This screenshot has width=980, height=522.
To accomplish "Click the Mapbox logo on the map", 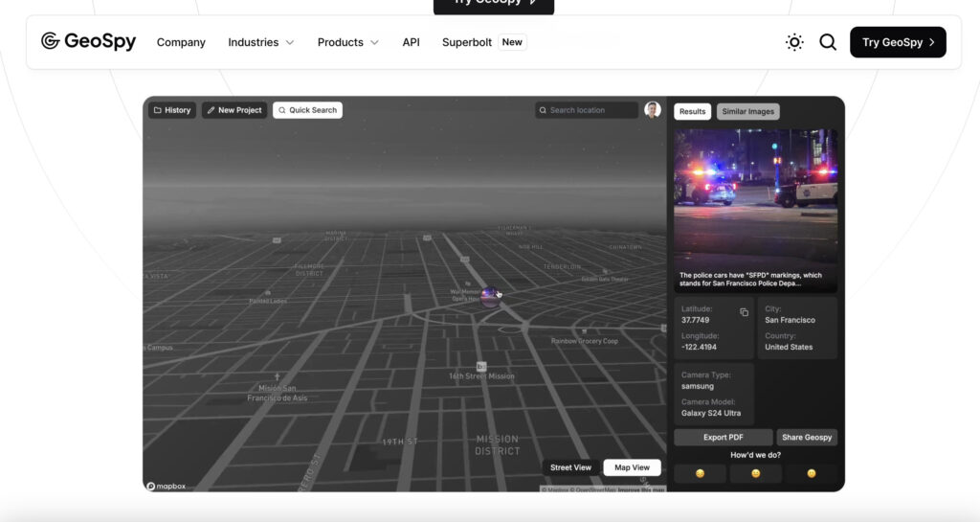I will click(167, 487).
